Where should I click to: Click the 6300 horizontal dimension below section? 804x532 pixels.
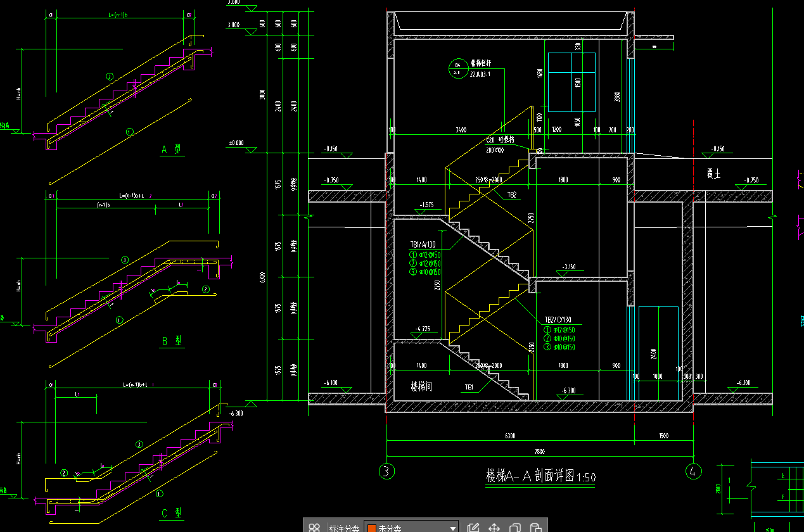click(510, 436)
